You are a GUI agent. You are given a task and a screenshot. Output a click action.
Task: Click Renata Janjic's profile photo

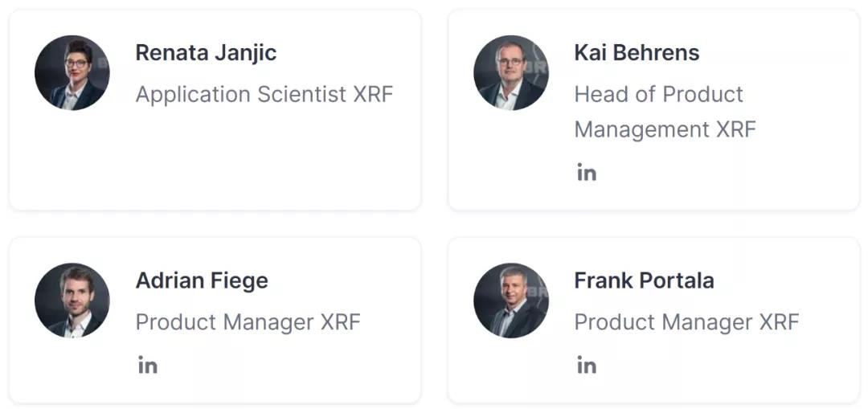(72, 72)
